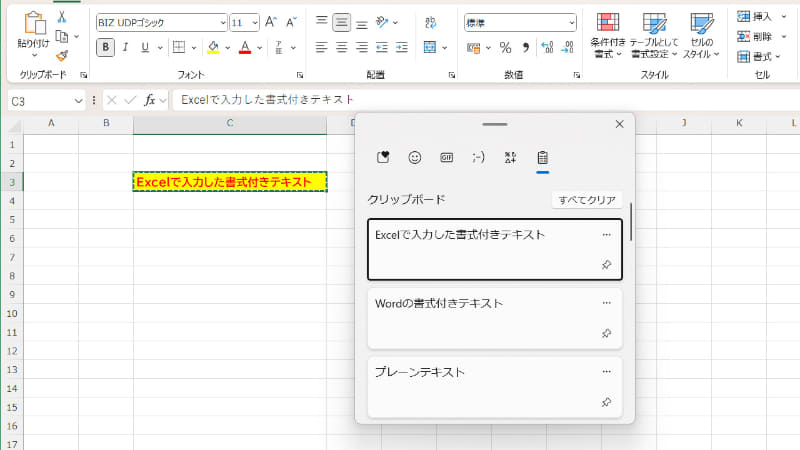Viewport: 800px width, 450px height.
Task: Apply the cell borders icon
Action: pos(179,47)
